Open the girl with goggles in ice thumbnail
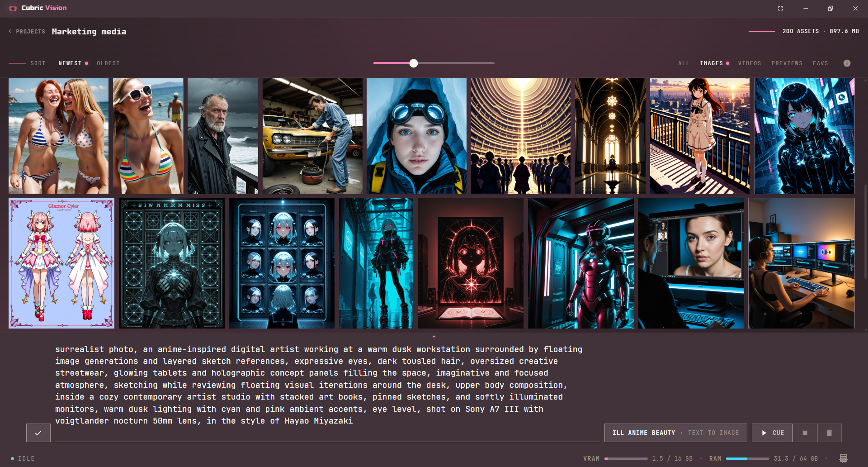Screen dimensions: 868x467 (416, 136)
